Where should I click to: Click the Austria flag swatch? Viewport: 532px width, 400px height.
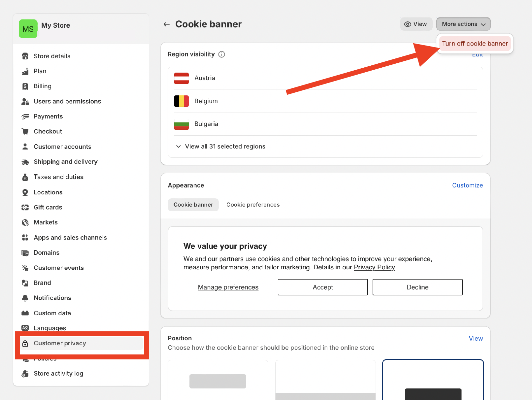tap(181, 78)
